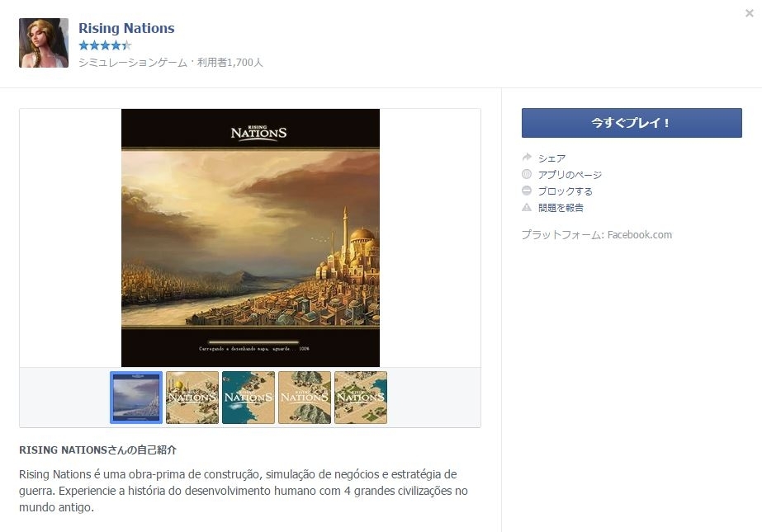Open the Rising Nations title link

[126, 28]
